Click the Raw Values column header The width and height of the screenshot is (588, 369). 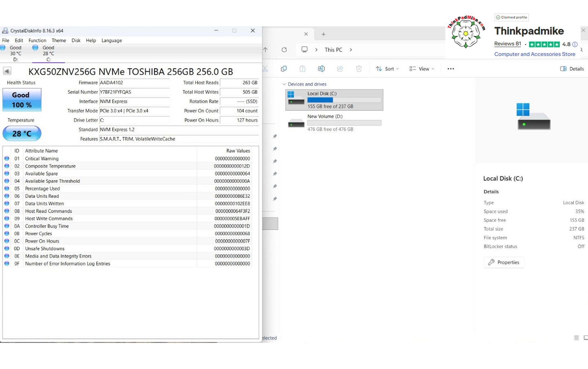point(238,151)
